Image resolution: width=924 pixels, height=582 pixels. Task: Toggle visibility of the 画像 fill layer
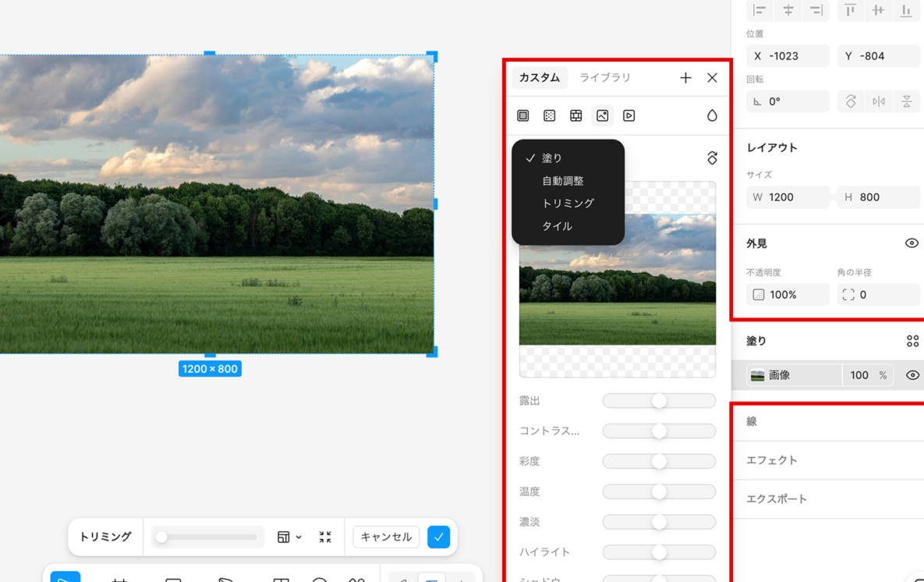[912, 375]
